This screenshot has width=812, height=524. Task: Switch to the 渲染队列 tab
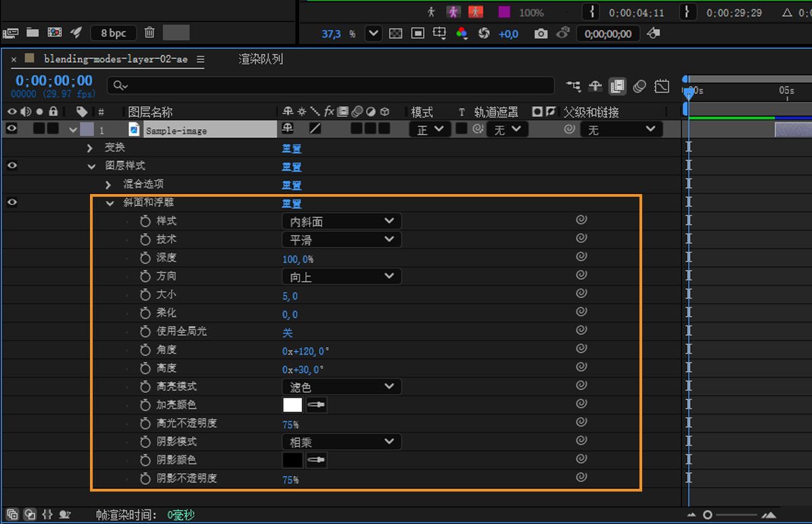[261, 59]
